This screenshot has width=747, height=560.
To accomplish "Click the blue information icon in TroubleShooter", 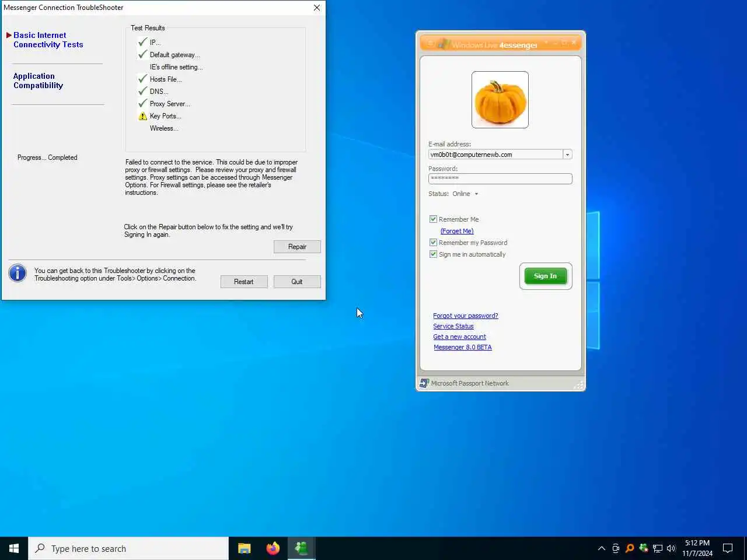I will [18, 273].
